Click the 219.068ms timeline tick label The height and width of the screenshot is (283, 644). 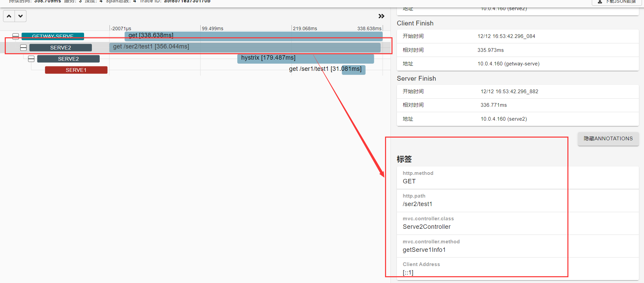[x=305, y=28]
